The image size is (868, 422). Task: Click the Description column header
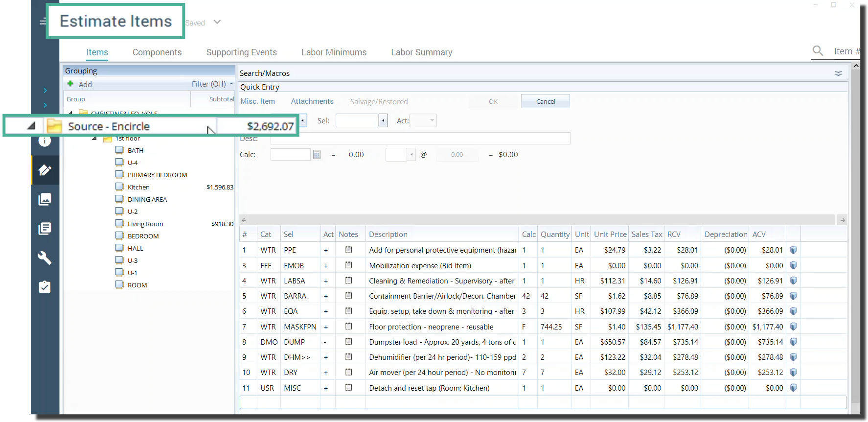pyautogui.click(x=442, y=234)
